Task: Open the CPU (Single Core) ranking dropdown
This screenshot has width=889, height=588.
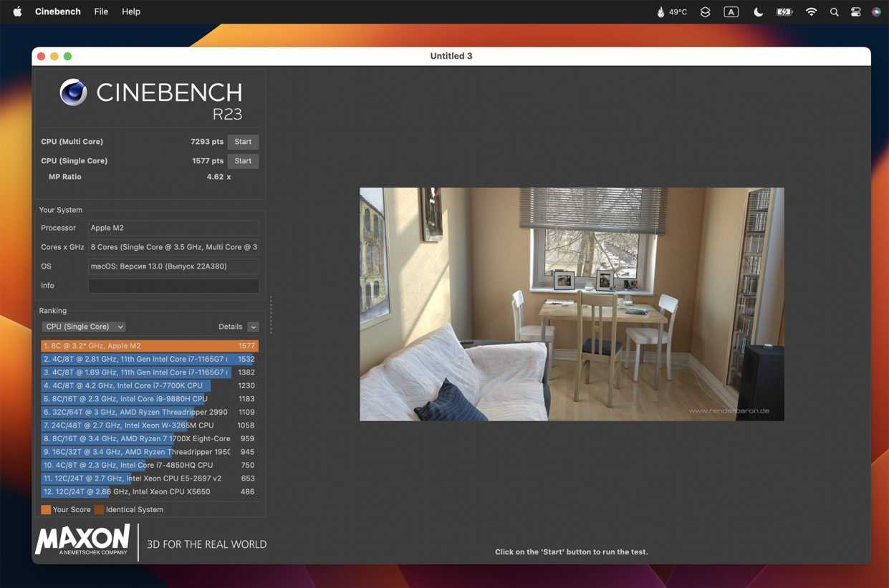Action: click(83, 327)
